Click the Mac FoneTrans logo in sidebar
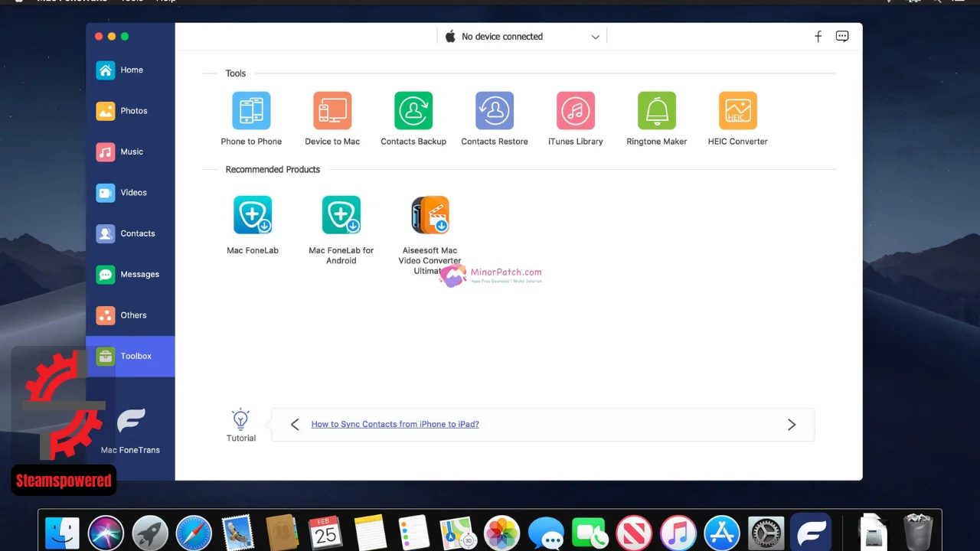 click(x=131, y=420)
